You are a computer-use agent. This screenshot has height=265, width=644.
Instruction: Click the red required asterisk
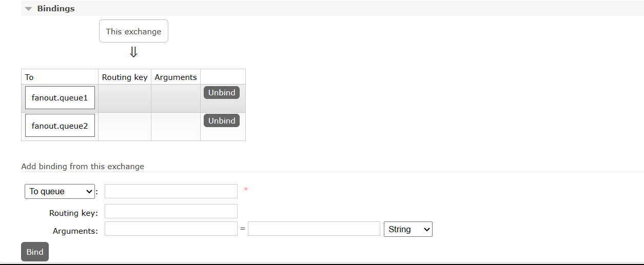pyautogui.click(x=246, y=190)
